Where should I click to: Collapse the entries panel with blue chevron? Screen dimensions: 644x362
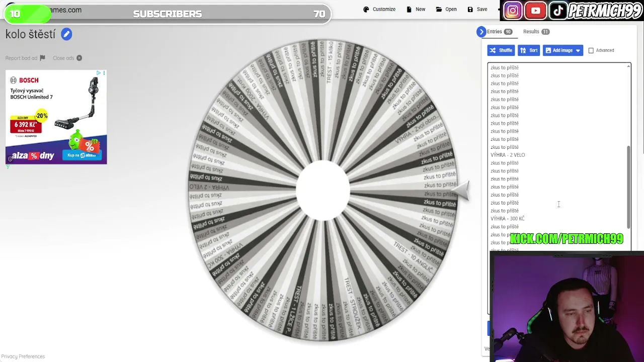point(481,32)
